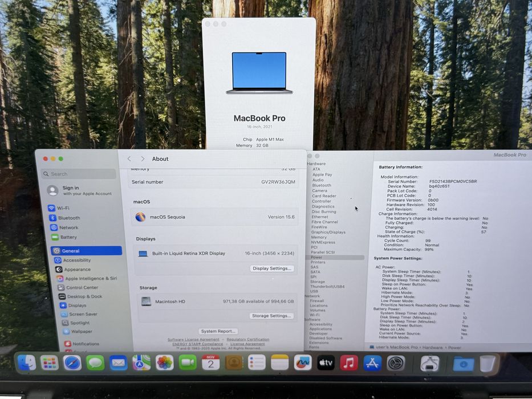Screen dimensions: 532x399
Task: Click System Report button
Action: pos(218,331)
